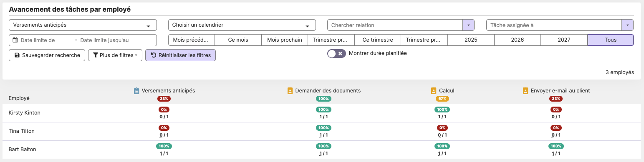
Task: Click the 3 employés count text
Action: click(x=620, y=72)
